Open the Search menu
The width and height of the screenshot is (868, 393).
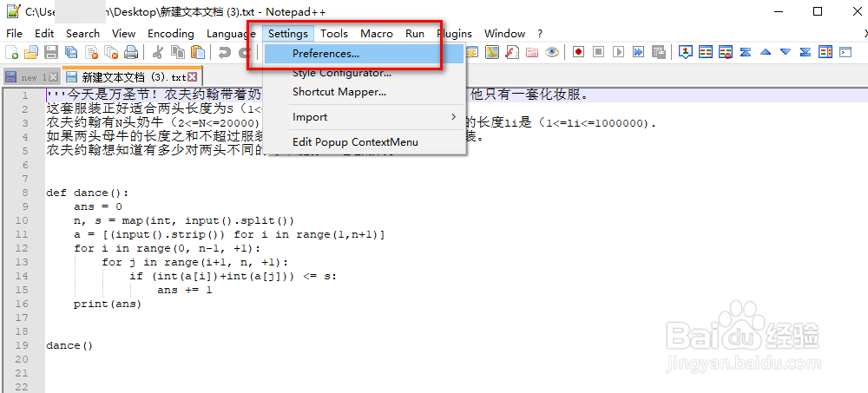click(82, 34)
